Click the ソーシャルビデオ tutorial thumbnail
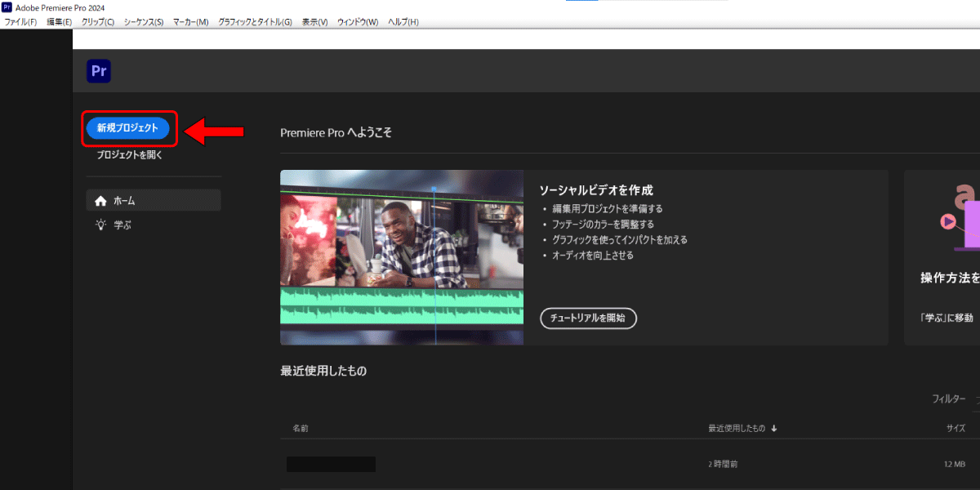 tap(402, 257)
